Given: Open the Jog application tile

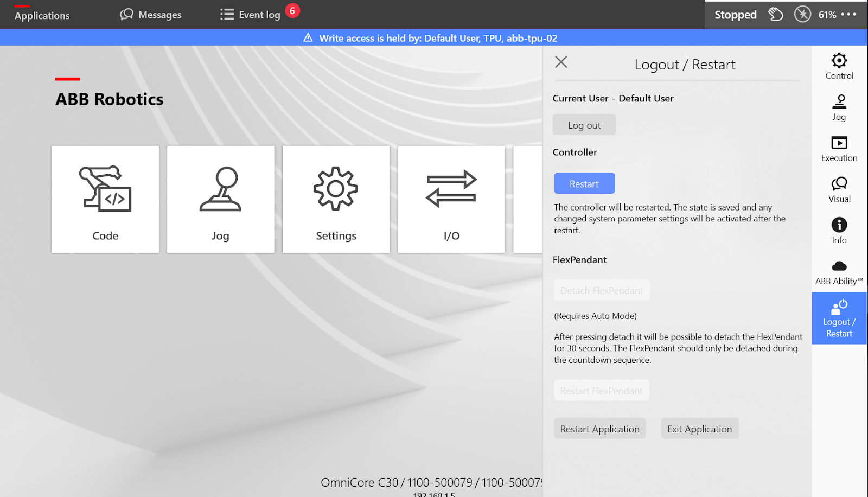Looking at the screenshot, I should (x=220, y=199).
